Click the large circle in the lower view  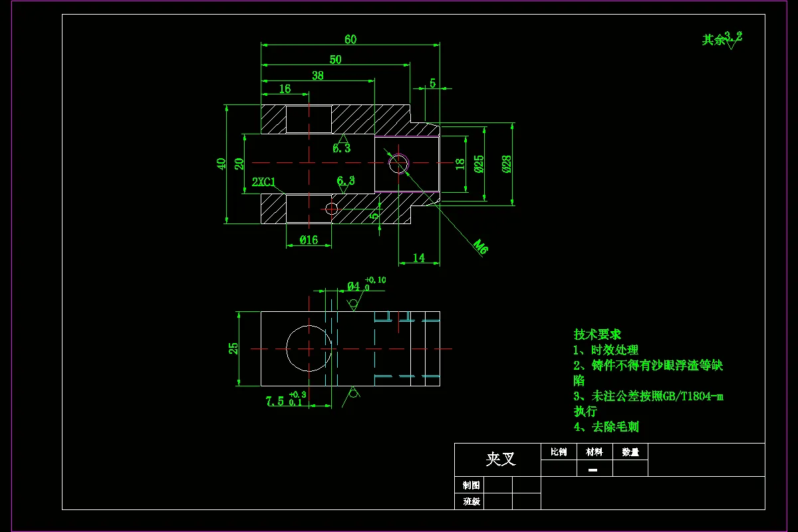tap(309, 348)
